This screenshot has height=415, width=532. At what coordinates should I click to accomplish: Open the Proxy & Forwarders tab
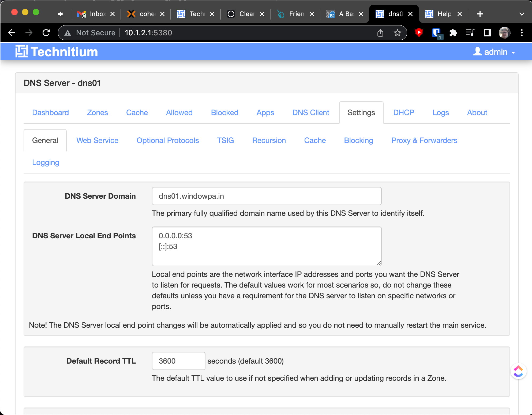(424, 140)
